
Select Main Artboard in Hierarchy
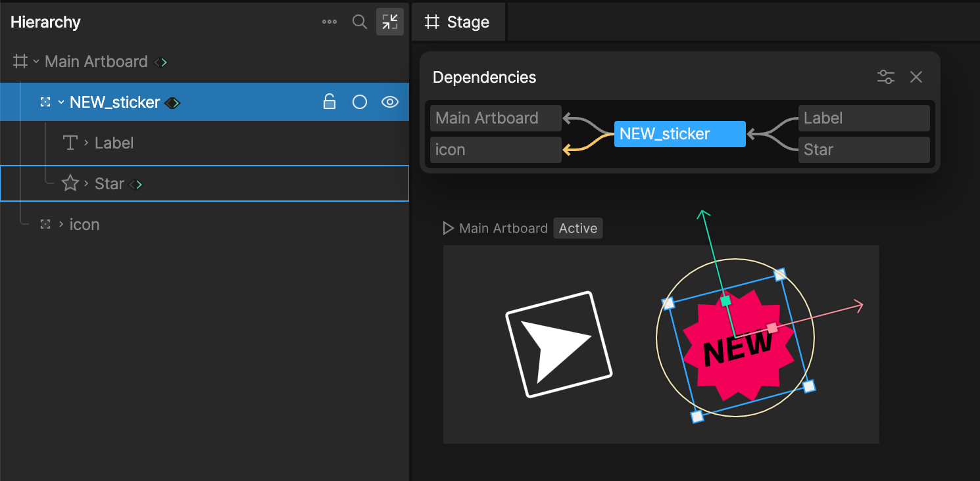(96, 62)
